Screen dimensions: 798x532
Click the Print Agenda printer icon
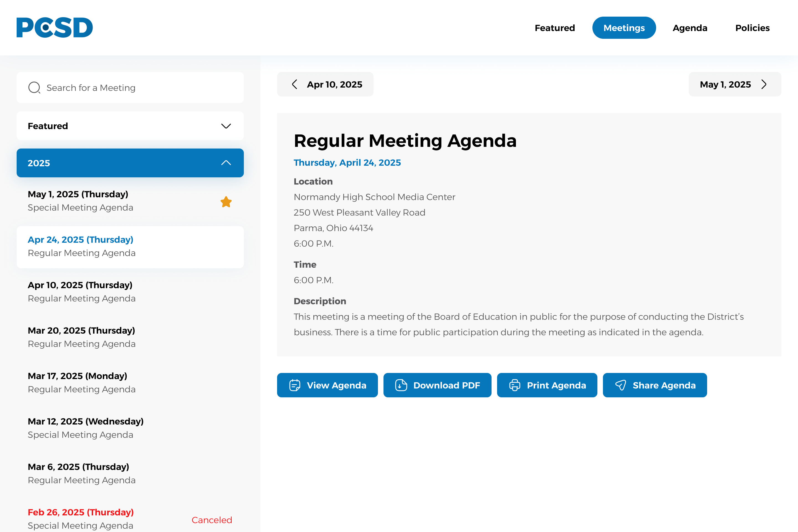click(514, 385)
